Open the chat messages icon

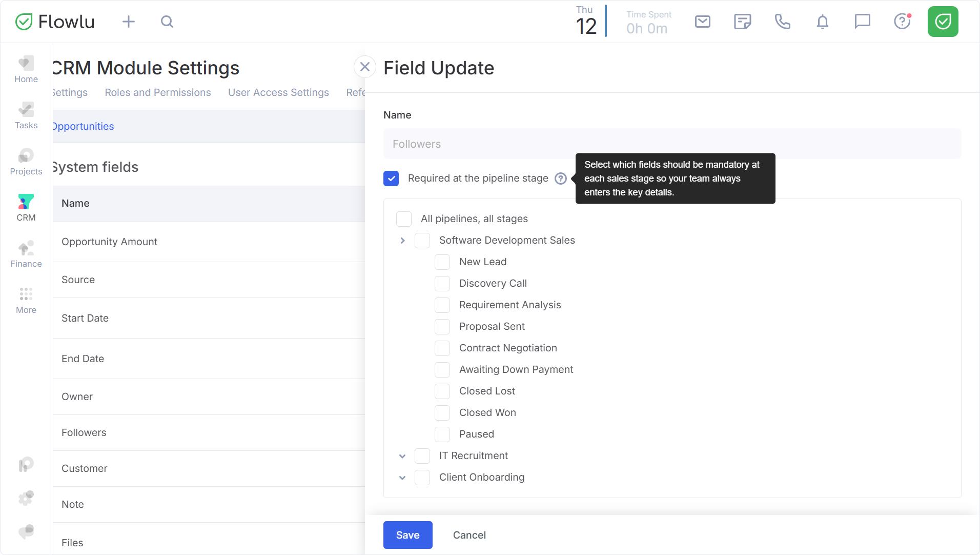[862, 22]
